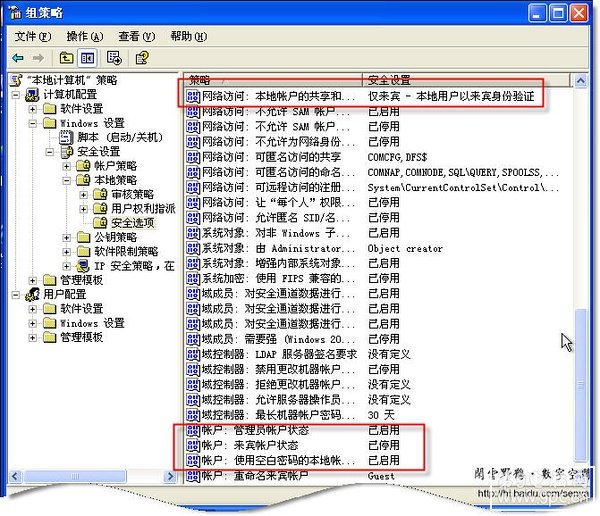Open the 操作(A) menu

point(85,36)
